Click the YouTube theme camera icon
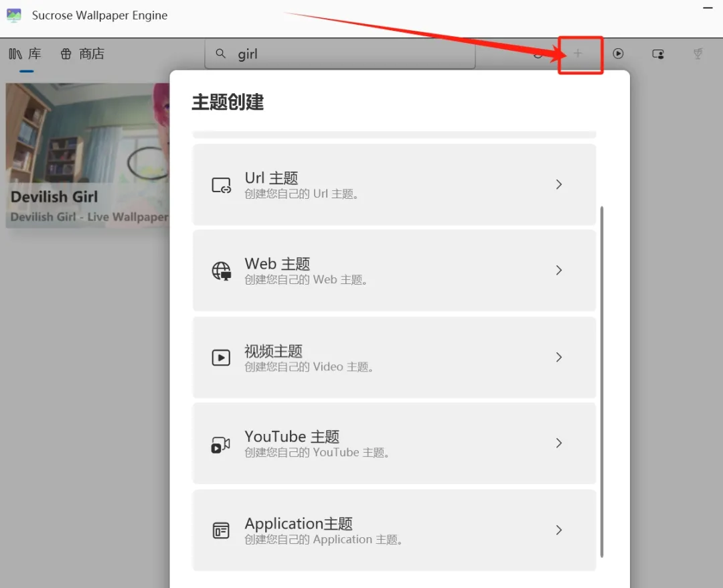 click(221, 444)
